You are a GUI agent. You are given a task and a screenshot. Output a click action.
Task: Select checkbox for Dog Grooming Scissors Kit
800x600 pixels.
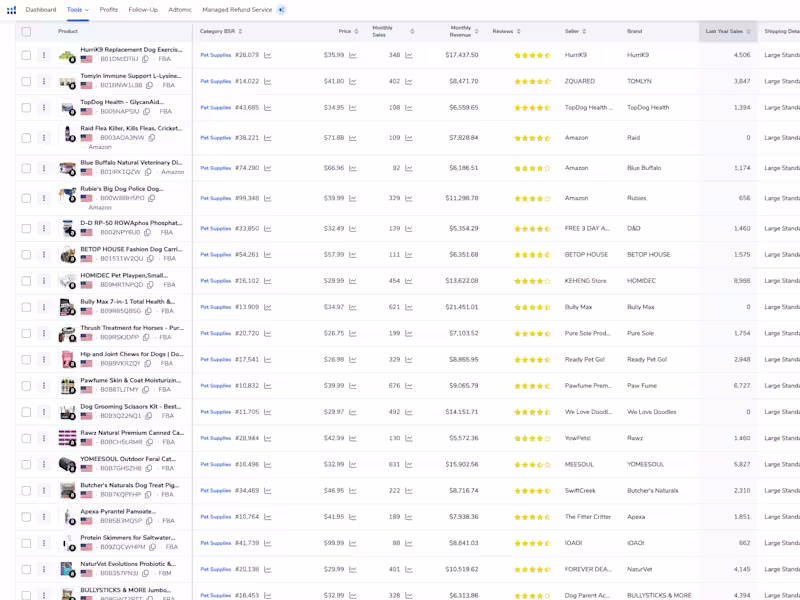[x=26, y=412]
